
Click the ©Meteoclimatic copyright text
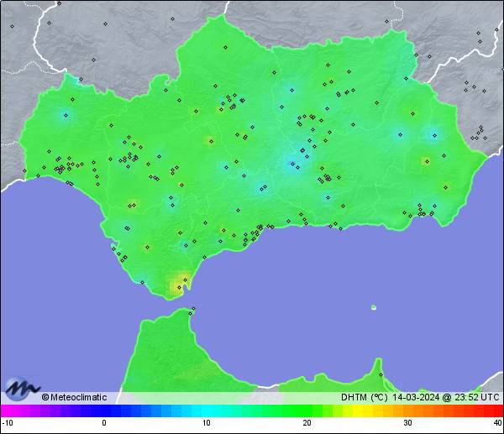coord(74,397)
